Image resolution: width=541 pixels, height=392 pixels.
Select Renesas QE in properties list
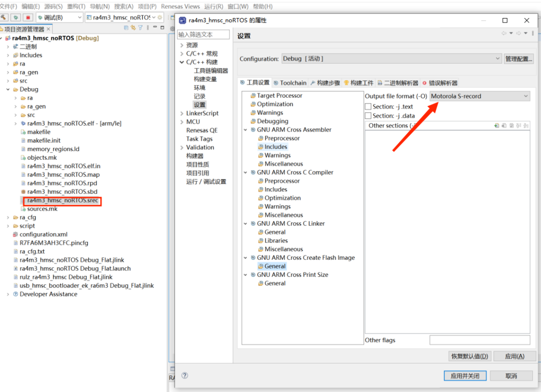[202, 130]
